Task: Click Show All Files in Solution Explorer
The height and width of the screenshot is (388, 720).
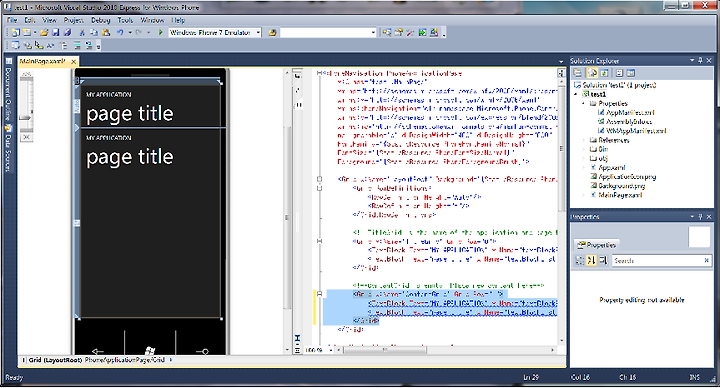Action: tap(592, 73)
